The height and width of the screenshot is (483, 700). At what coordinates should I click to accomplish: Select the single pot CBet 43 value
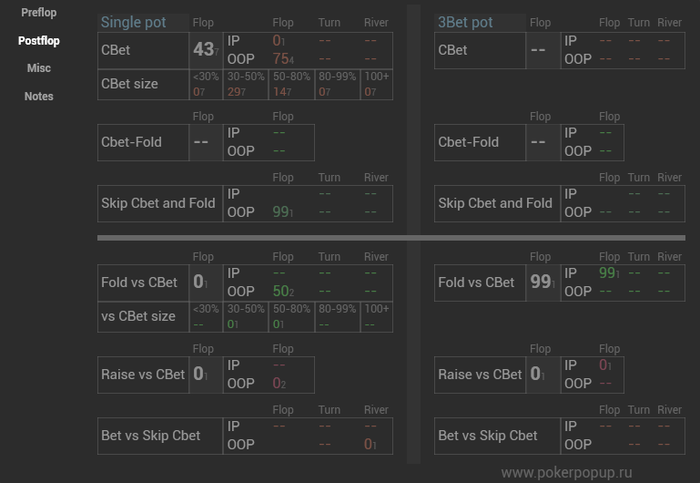(204, 49)
